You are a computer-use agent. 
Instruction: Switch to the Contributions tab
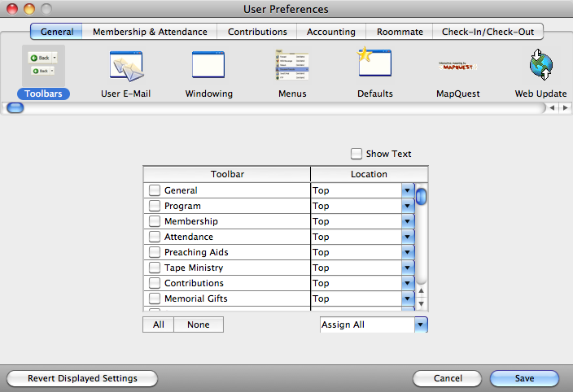(257, 32)
